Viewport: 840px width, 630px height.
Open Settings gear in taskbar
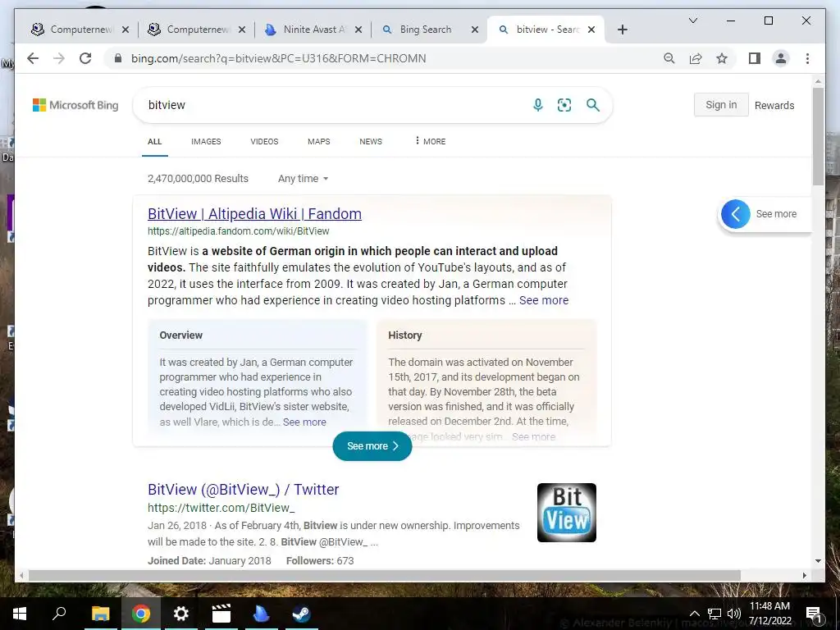181,614
